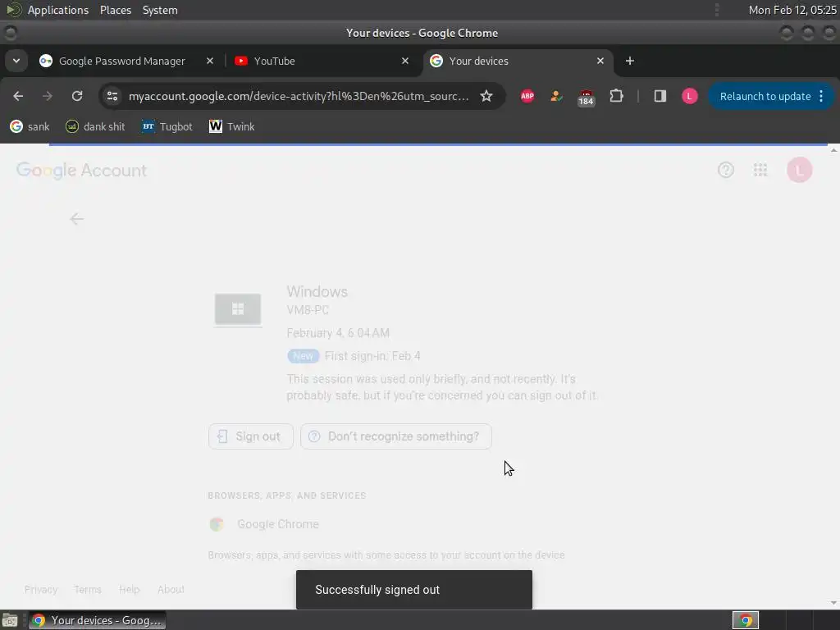Open the Google Account avatar menu
Image resolution: width=840 pixels, height=630 pixels.
pyautogui.click(x=799, y=171)
